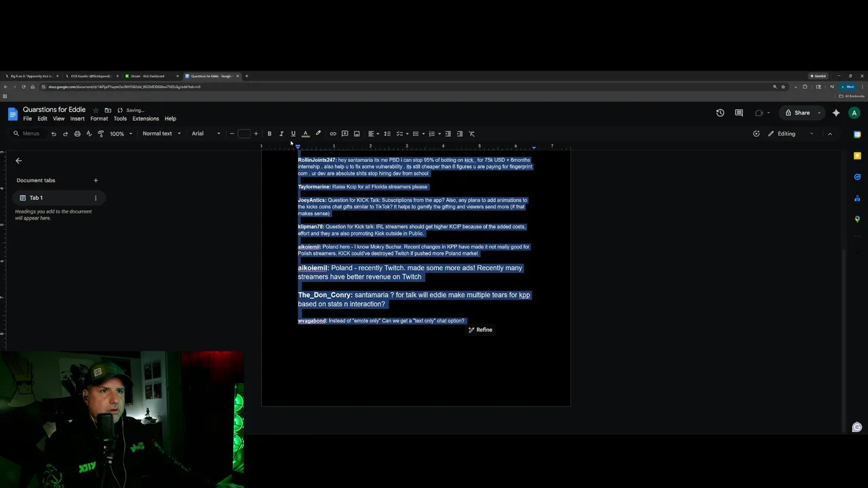Expand the bulleted list style arrow
The height and width of the screenshot is (488, 868).
[x=423, y=134]
